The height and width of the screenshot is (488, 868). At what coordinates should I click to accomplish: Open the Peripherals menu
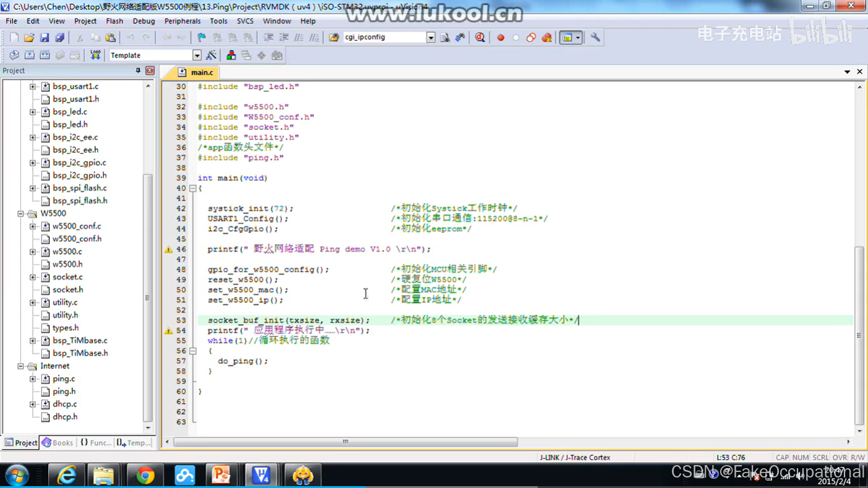click(183, 21)
